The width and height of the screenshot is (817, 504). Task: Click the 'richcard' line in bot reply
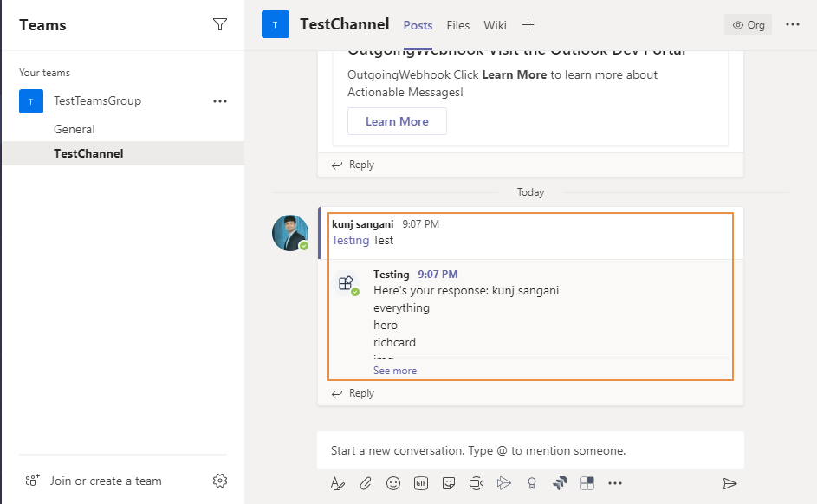(394, 342)
